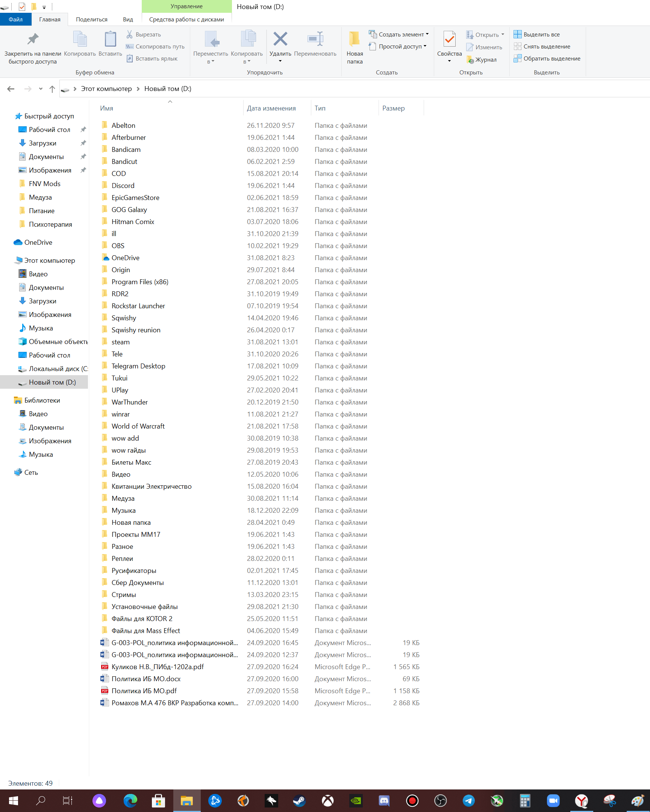Go back with the left arrow
The height and width of the screenshot is (812, 650).
click(x=11, y=88)
